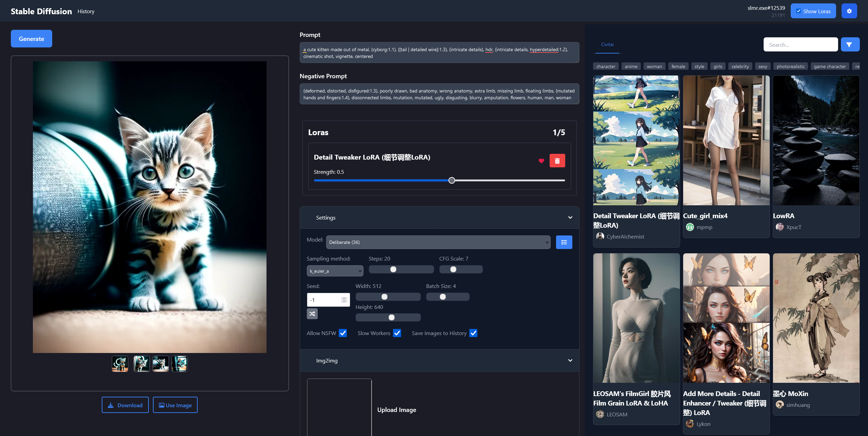Switch to the Civitai tab
Screen dimensions: 868x436
pyautogui.click(x=607, y=44)
